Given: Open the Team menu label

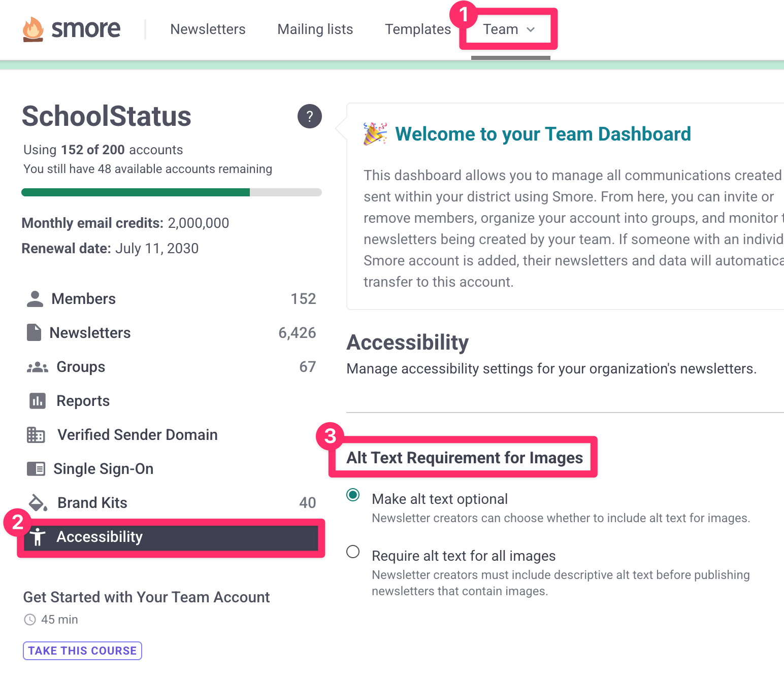Looking at the screenshot, I should click(501, 29).
